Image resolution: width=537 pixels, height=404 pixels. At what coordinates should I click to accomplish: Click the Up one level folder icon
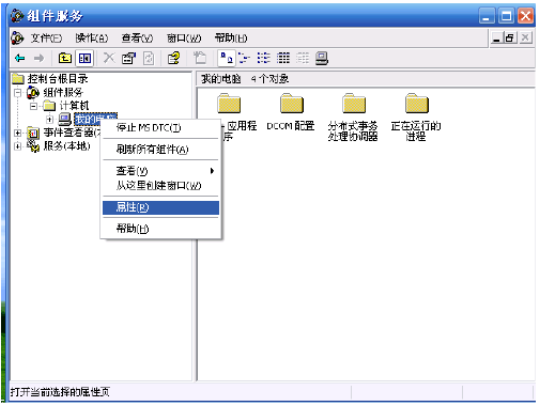[65, 58]
